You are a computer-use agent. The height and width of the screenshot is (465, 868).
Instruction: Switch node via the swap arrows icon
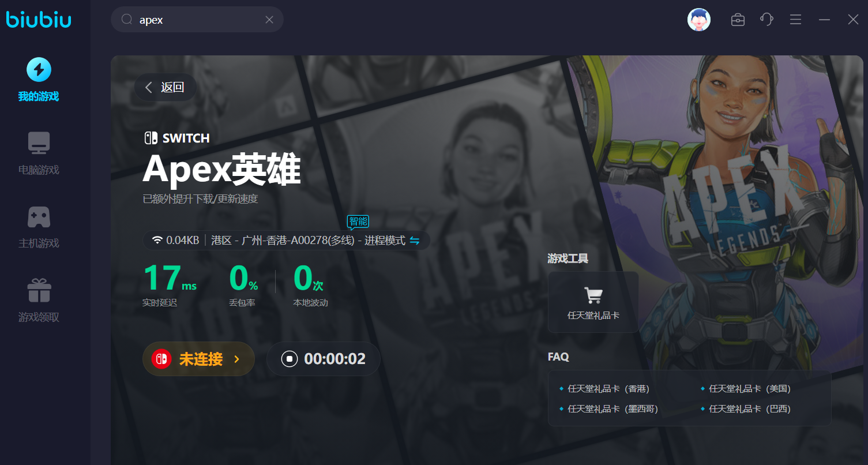415,241
